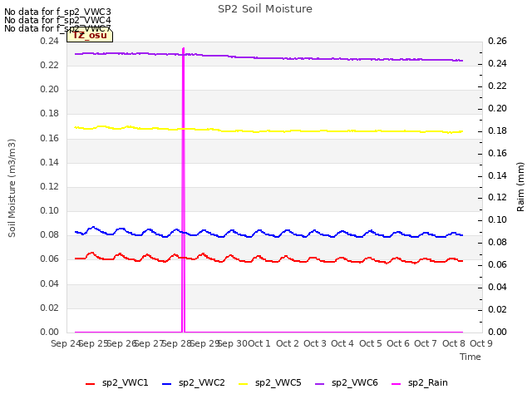This screenshot has height=399, width=532.
Task: Click the Oct 3 x-axis tick label
Action: click(x=315, y=343)
